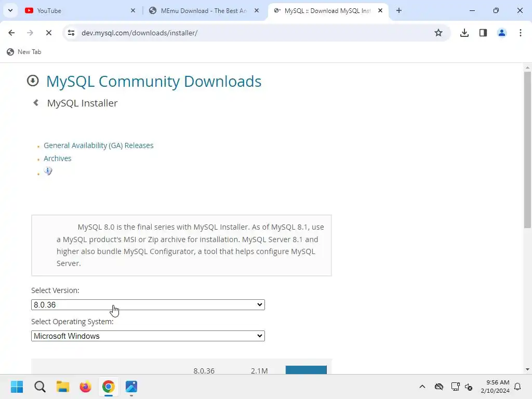Close the MEmu Download tab

(x=257, y=10)
